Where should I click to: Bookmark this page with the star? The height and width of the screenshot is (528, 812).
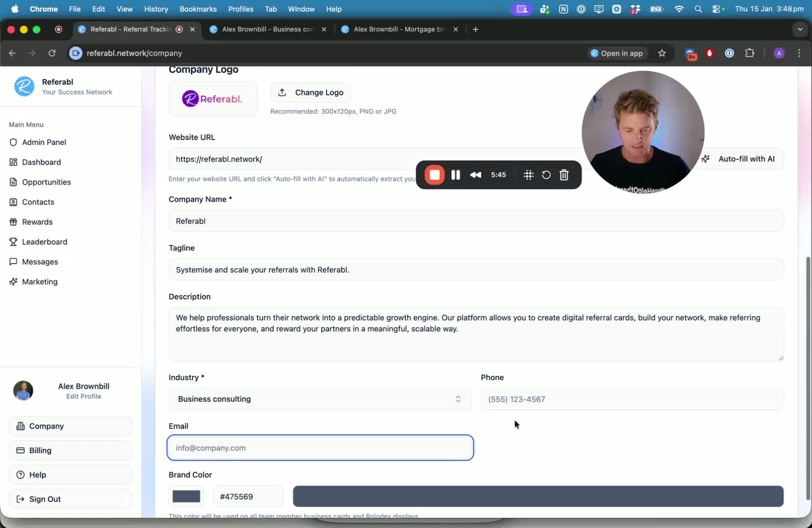[x=662, y=53]
